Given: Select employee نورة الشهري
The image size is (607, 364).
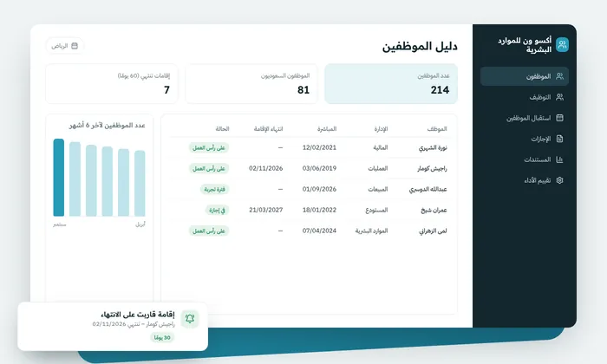Looking at the screenshot, I should tap(433, 147).
